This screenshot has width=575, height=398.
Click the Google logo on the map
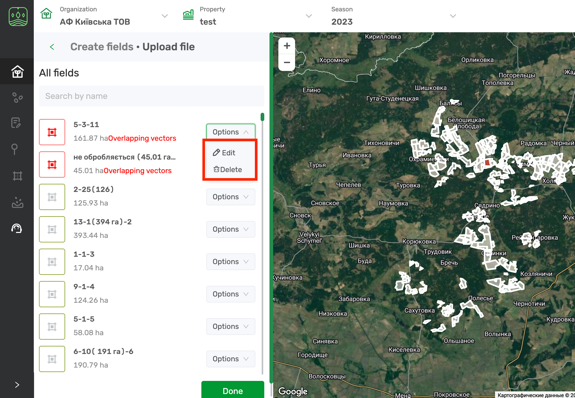293,391
